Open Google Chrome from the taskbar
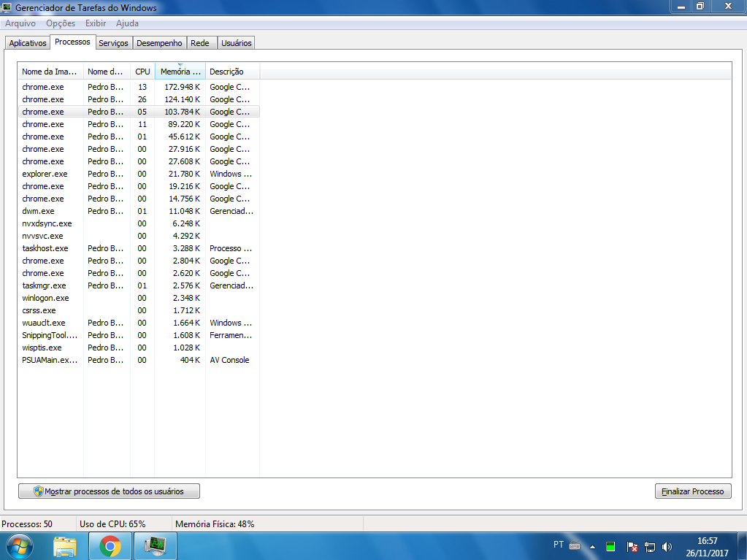This screenshot has width=747, height=560. click(110, 546)
